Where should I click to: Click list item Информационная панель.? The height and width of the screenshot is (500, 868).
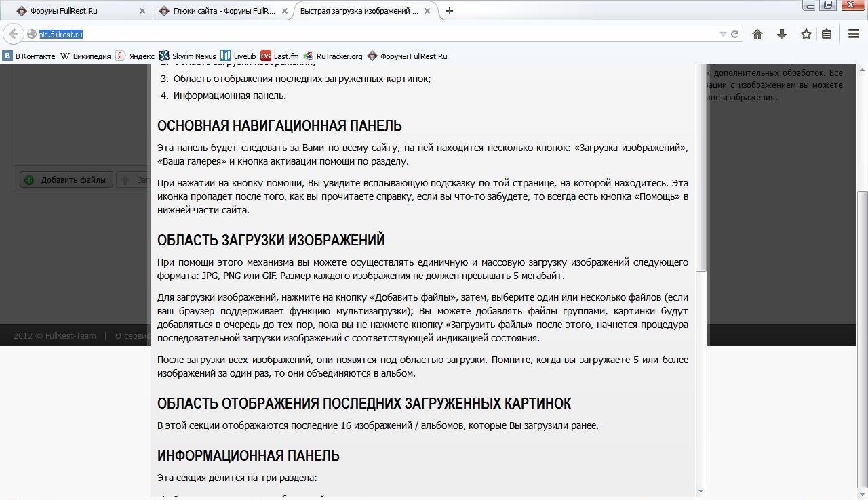pos(230,96)
